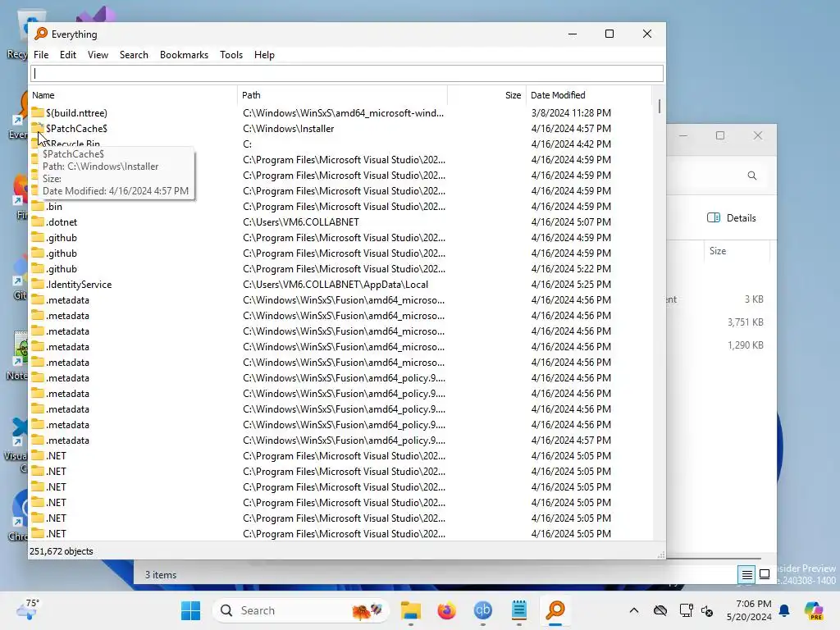Open the Edit menu
Viewport: 840px width, 630px height.
67,55
